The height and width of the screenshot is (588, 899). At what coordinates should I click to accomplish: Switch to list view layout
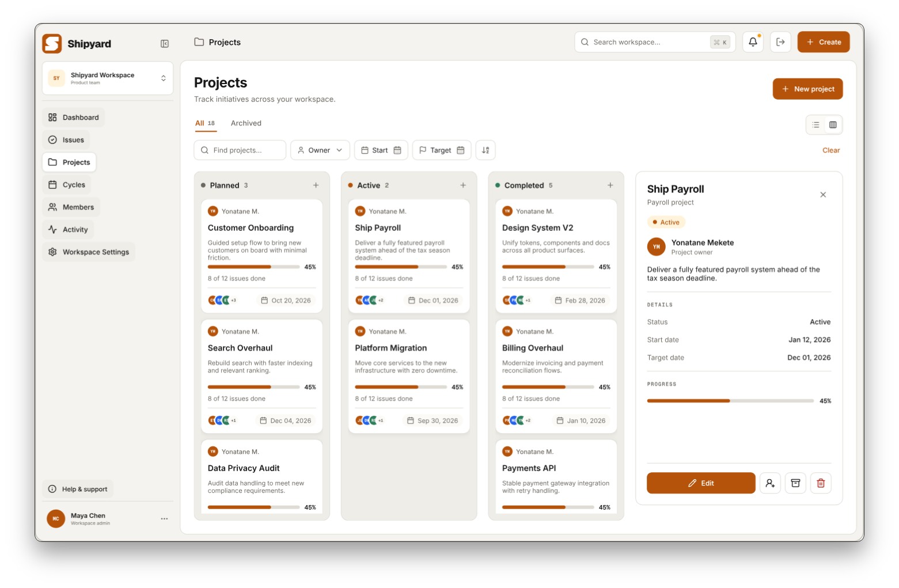pos(815,125)
